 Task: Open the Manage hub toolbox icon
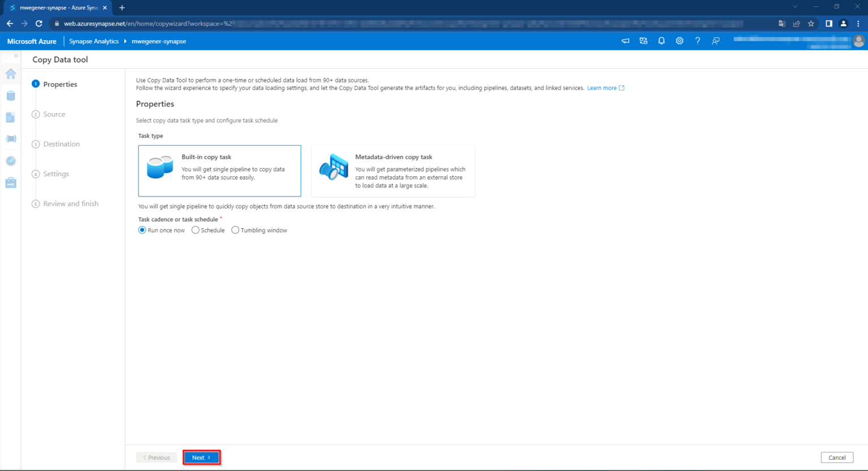[10, 182]
